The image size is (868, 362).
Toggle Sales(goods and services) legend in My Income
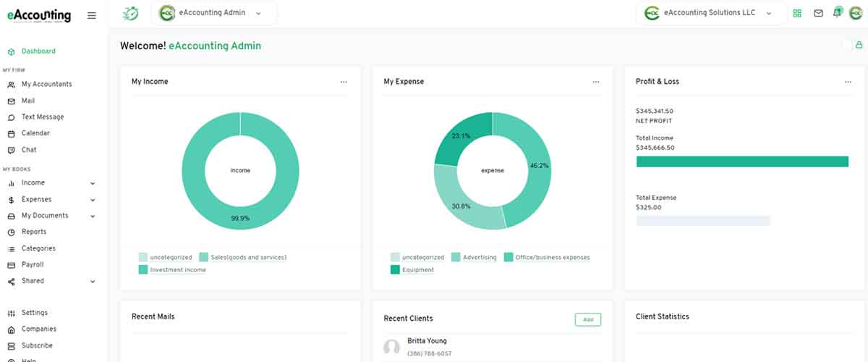pos(243,257)
